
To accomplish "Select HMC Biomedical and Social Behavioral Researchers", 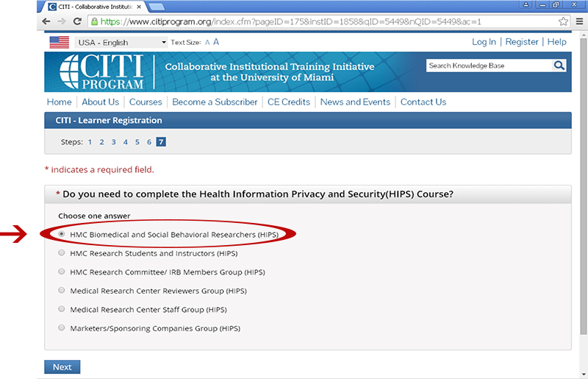I will pyautogui.click(x=62, y=233).
